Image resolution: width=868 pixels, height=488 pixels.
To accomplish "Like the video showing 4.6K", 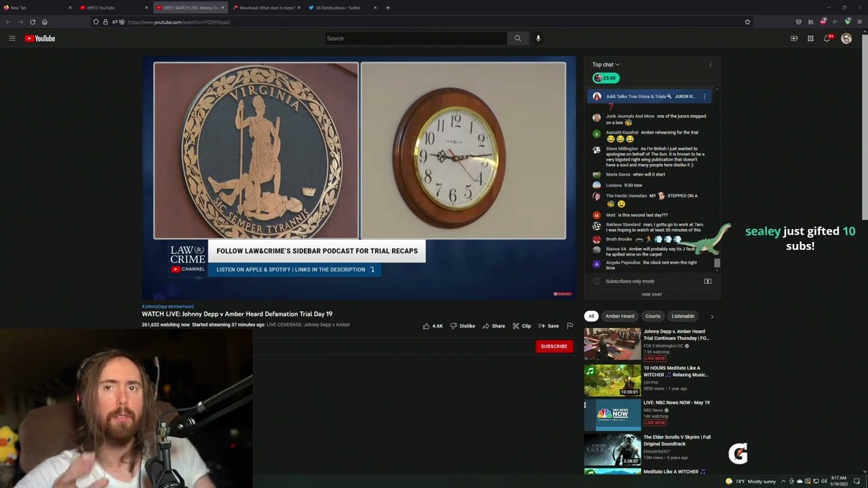I will tap(433, 326).
